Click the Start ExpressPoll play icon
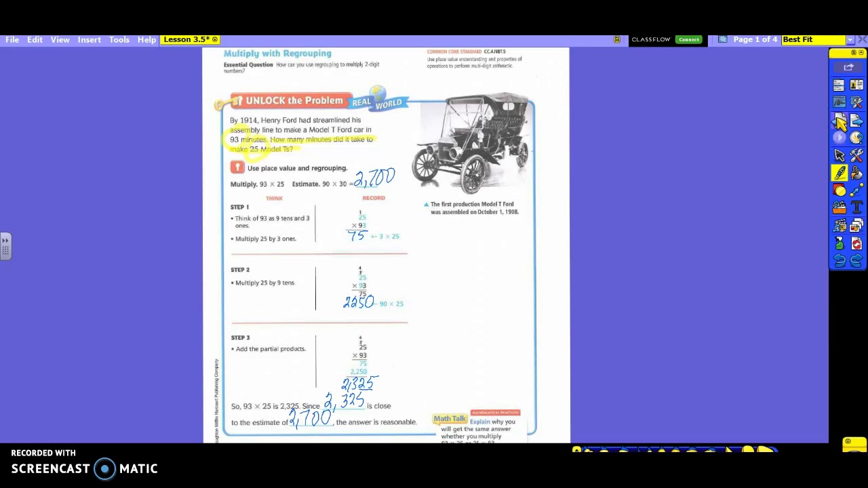868x488 pixels. [840, 138]
